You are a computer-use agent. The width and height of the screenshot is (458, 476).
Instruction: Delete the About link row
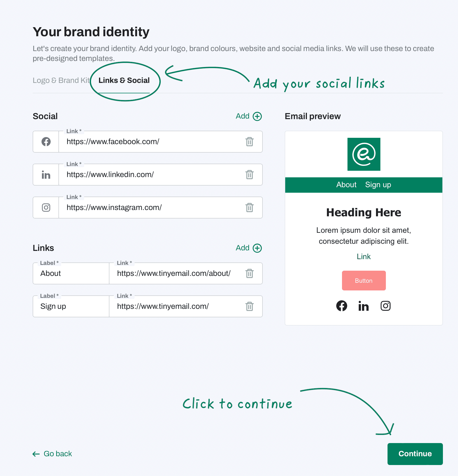249,273
